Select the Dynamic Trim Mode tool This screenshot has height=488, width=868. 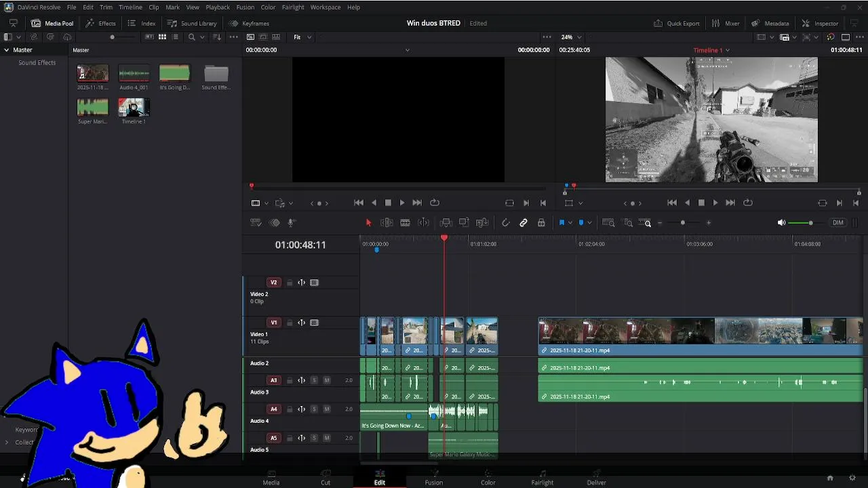click(x=423, y=223)
